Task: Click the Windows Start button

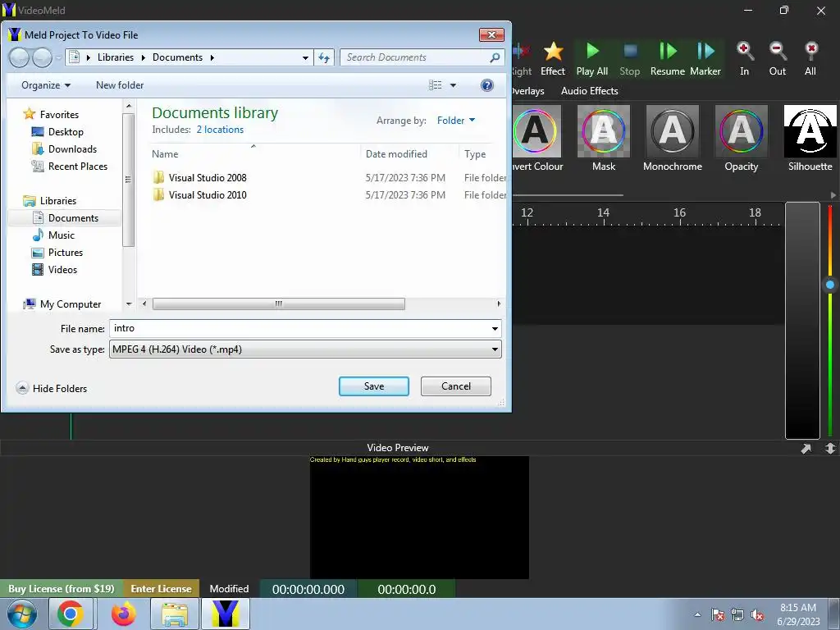Action: pyautogui.click(x=22, y=614)
